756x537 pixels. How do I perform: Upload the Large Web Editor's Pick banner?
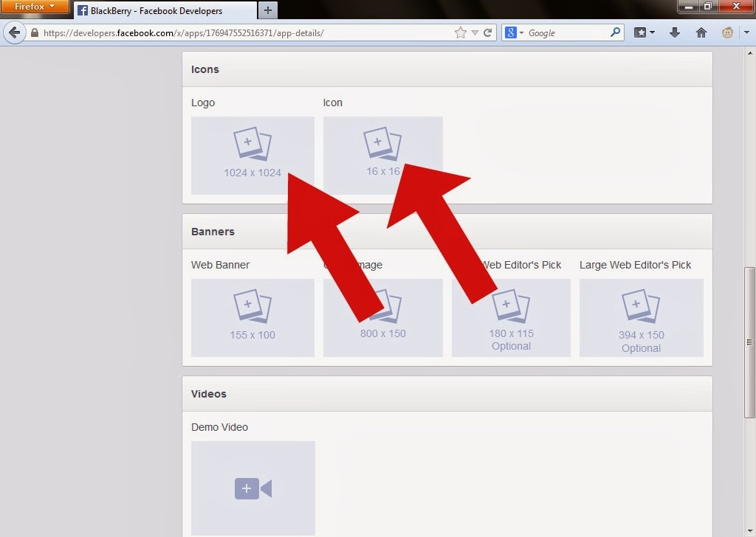tap(641, 317)
